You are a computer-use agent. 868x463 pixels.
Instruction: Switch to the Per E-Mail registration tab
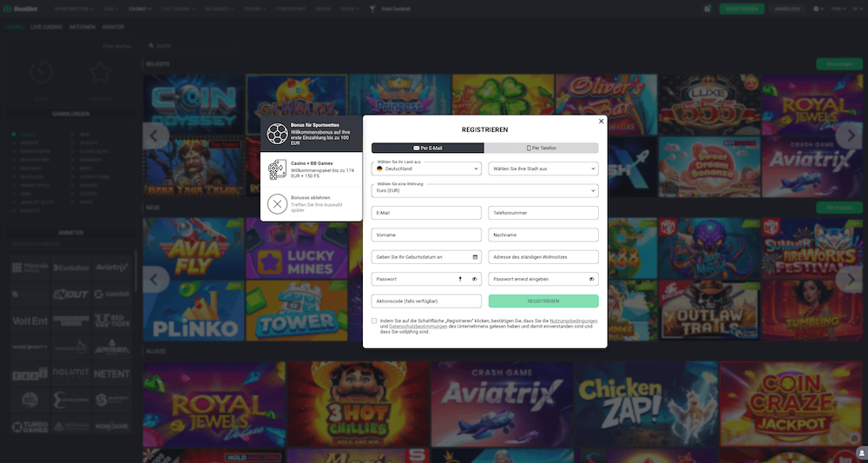(x=428, y=148)
